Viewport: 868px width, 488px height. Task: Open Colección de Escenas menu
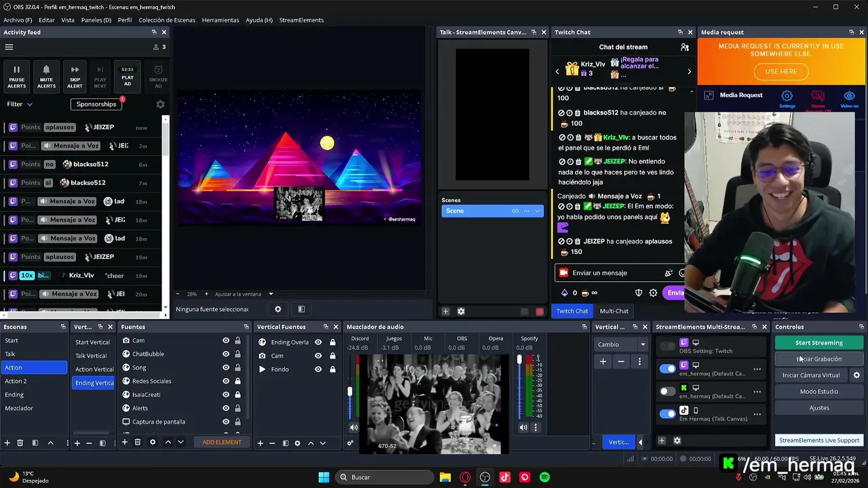167,20
